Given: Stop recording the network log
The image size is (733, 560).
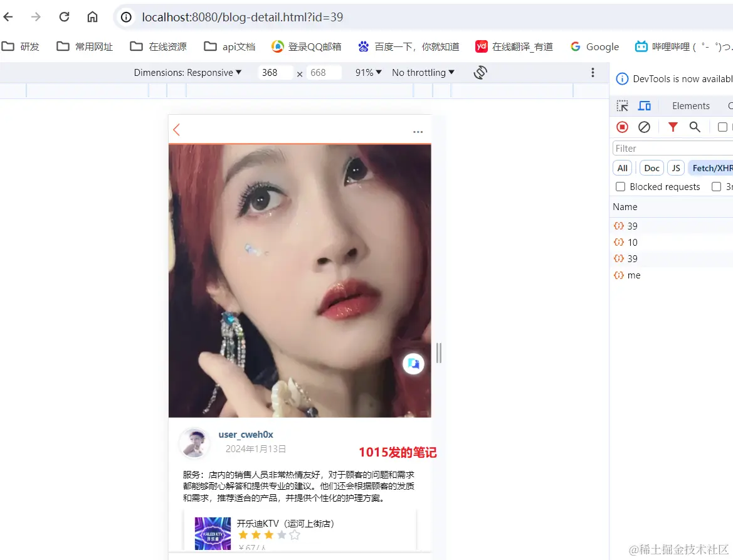Looking at the screenshot, I should (622, 127).
